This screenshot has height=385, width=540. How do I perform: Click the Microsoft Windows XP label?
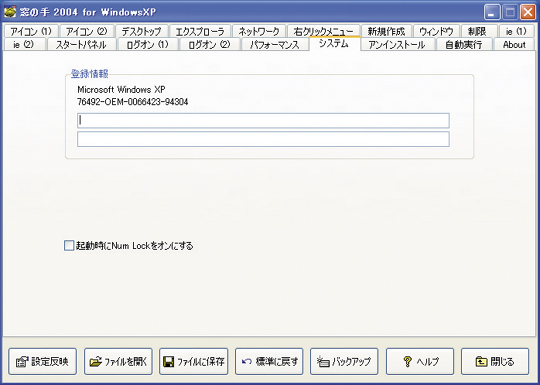tap(121, 90)
